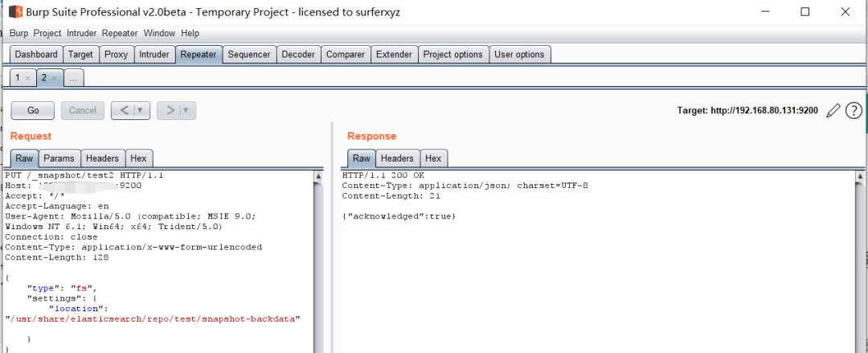Click response pane scrollbar up arrow
868x353 pixels.
click(x=859, y=177)
